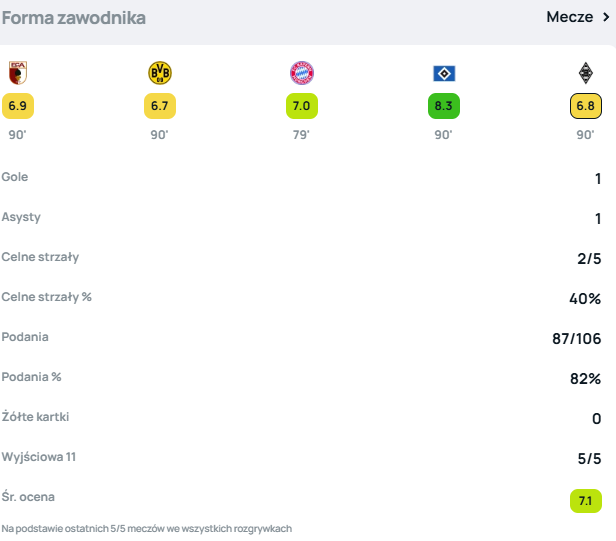Viewport: 616px width, 541px height.
Task: Click the Borussia Dortmund club crest
Action: click(x=159, y=72)
